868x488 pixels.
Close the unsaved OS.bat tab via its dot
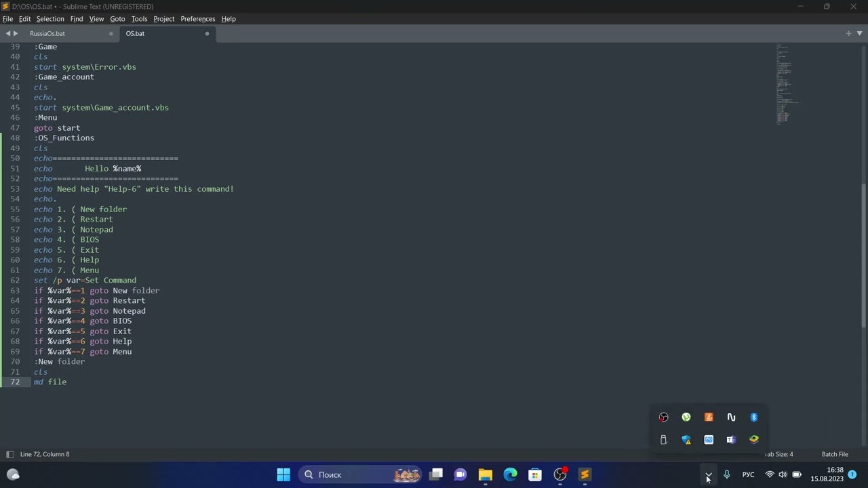pos(207,33)
